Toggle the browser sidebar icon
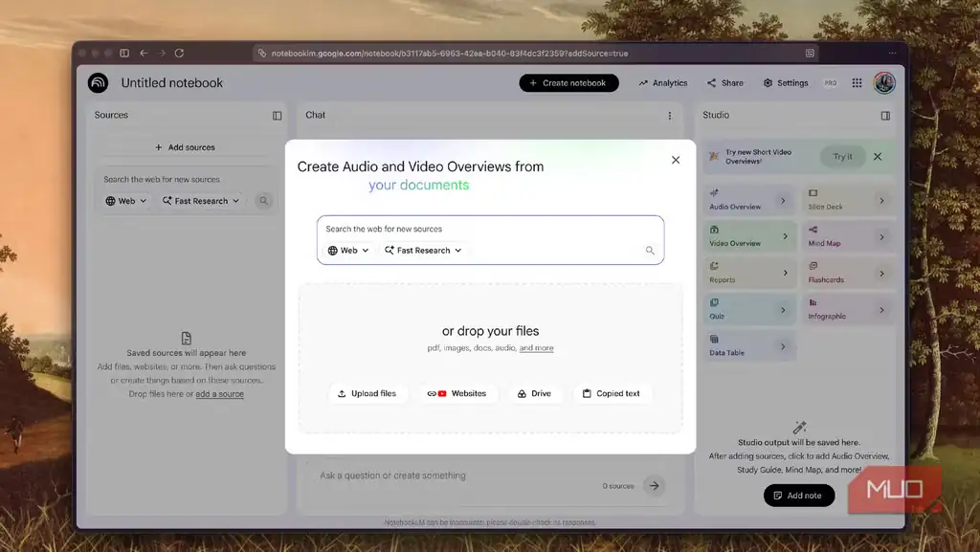 click(124, 53)
